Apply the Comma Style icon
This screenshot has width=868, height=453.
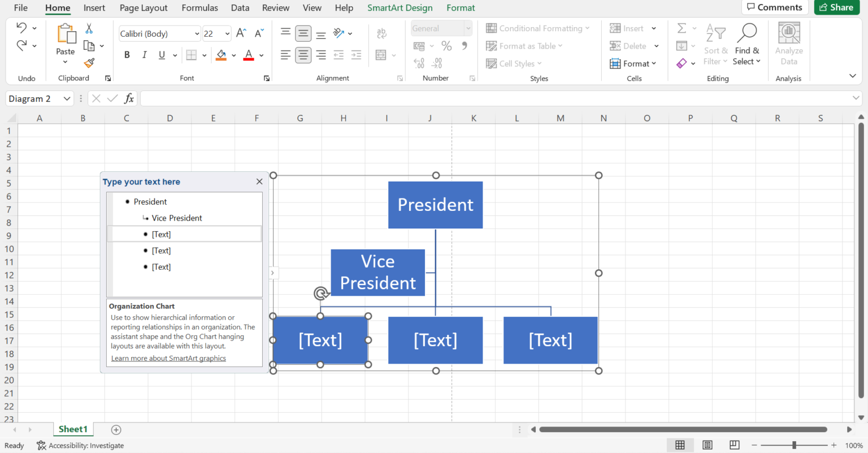(x=464, y=46)
